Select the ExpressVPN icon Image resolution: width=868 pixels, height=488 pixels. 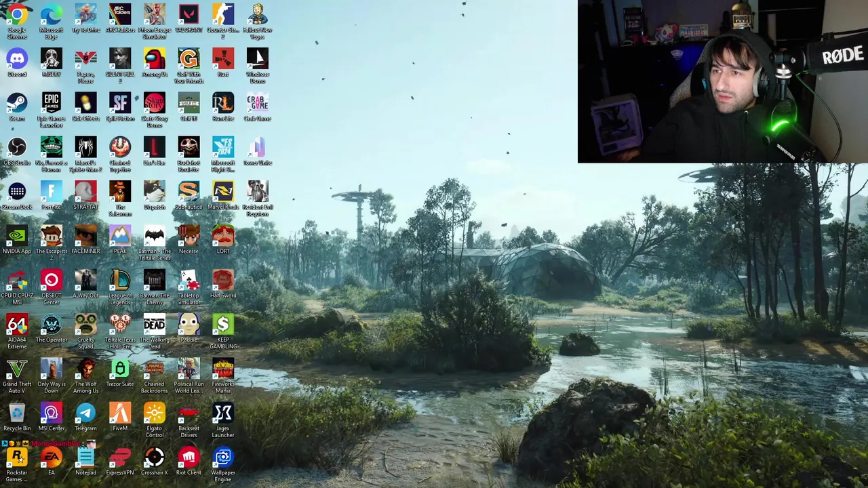pyautogui.click(x=120, y=457)
